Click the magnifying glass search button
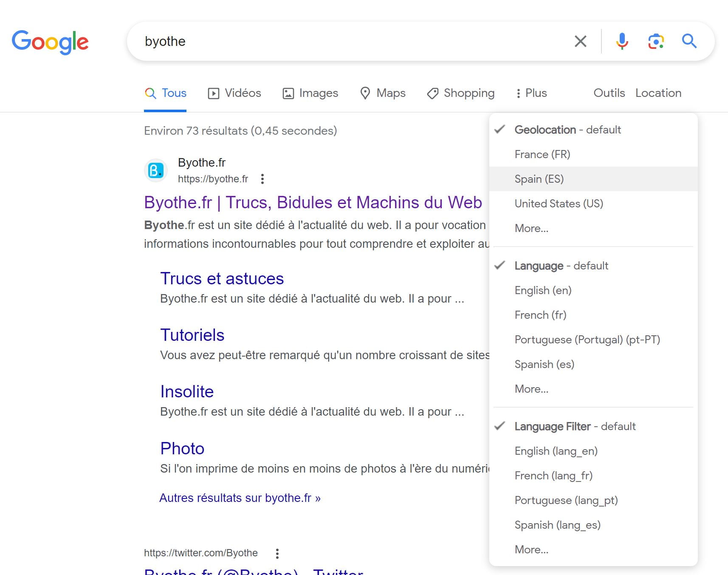 [x=689, y=41]
